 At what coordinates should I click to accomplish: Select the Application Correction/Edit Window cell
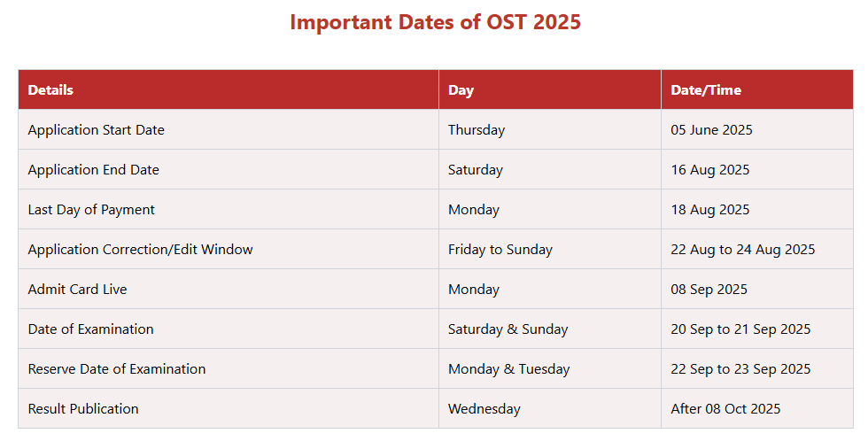click(140, 250)
